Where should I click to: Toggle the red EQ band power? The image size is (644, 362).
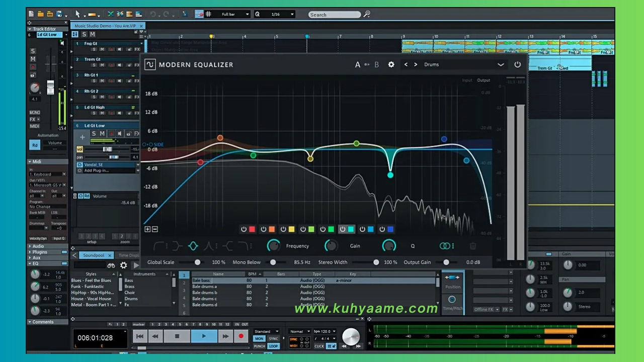(x=244, y=229)
